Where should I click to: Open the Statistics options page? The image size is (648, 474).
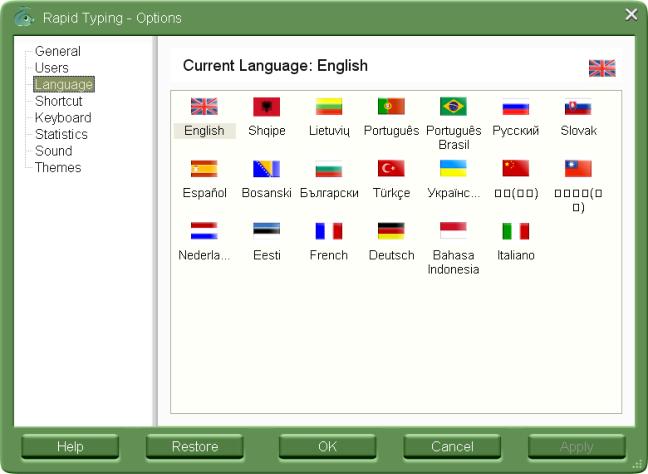coord(61,134)
